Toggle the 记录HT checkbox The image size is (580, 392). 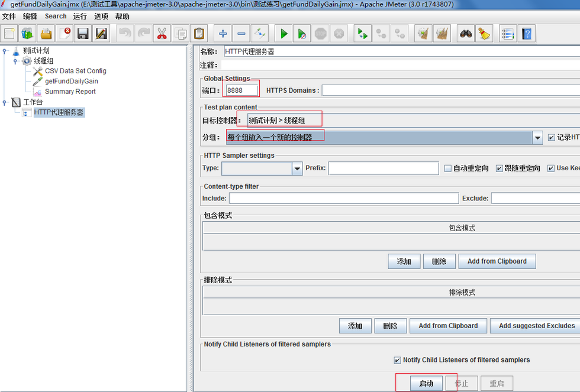click(551, 137)
